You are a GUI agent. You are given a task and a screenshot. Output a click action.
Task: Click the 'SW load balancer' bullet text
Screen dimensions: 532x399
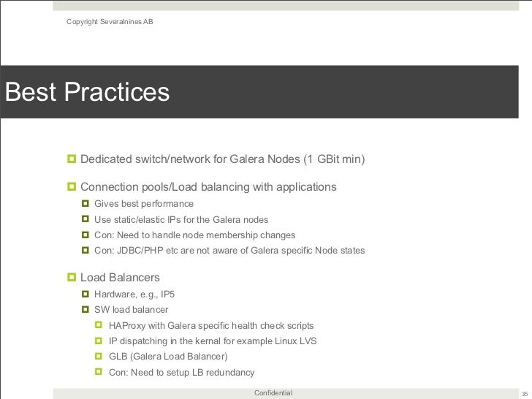tap(131, 309)
